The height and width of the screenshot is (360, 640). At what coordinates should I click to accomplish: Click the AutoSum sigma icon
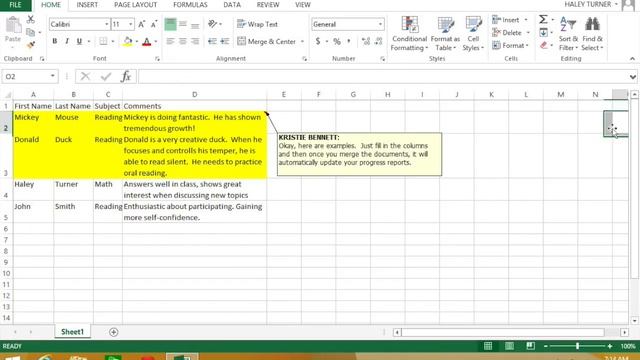coord(543,19)
